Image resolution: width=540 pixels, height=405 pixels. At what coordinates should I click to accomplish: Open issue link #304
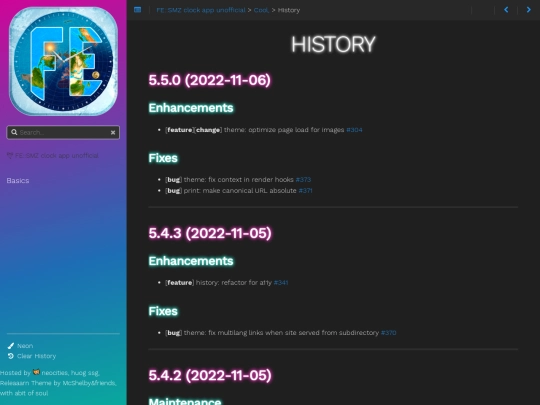coord(354,130)
